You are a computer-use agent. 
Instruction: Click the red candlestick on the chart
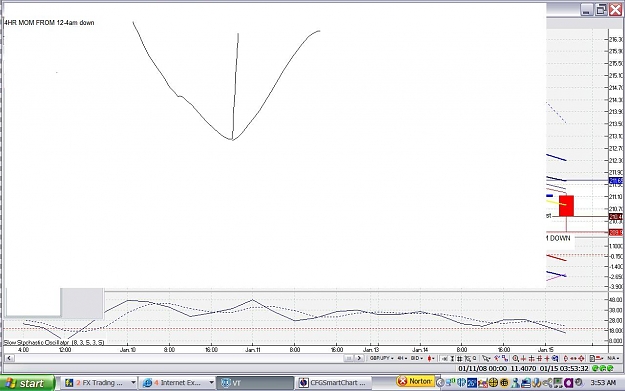tap(566, 206)
